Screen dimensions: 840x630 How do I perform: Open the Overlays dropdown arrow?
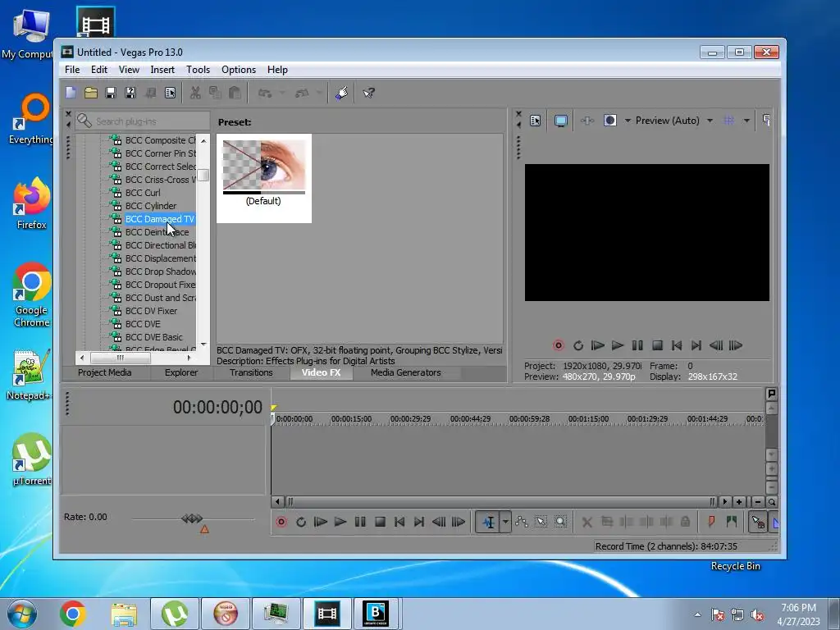(x=746, y=121)
